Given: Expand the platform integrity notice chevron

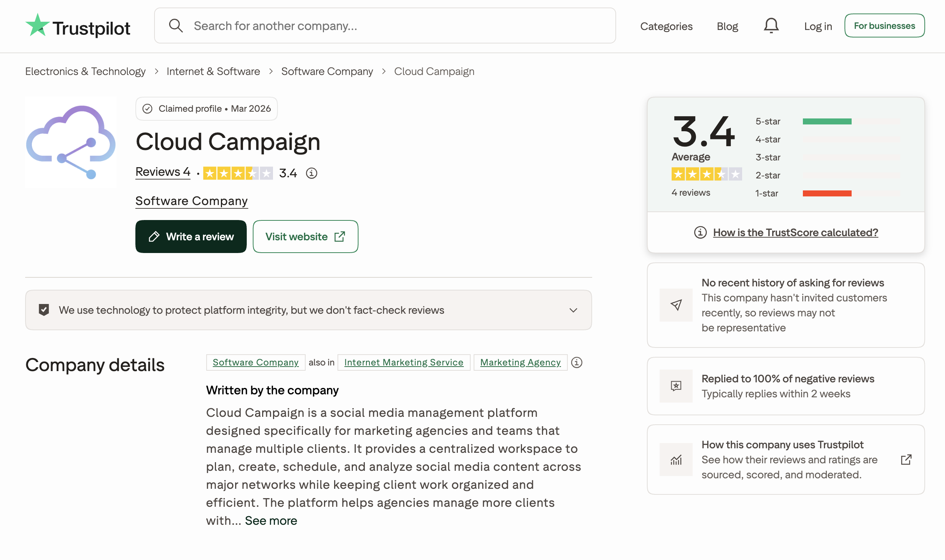Looking at the screenshot, I should [x=573, y=310].
